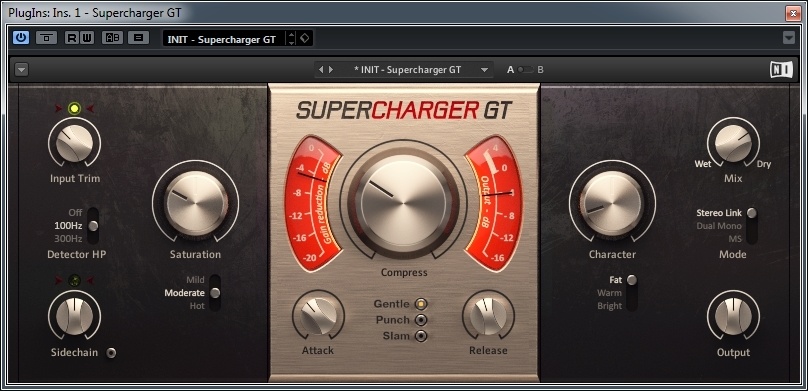Viewport: 808px width, 391px height.
Task: Click the Character knob
Action: 612,202
